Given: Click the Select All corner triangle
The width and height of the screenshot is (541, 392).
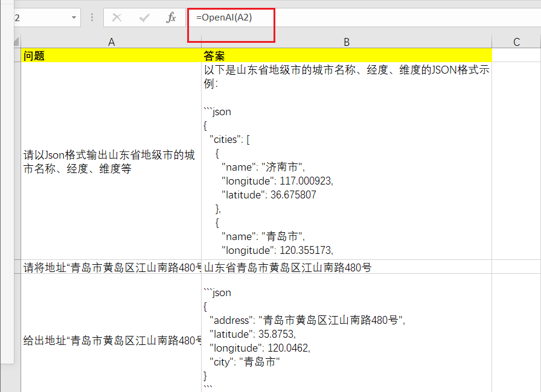Looking at the screenshot, I should pyautogui.click(x=16, y=42).
